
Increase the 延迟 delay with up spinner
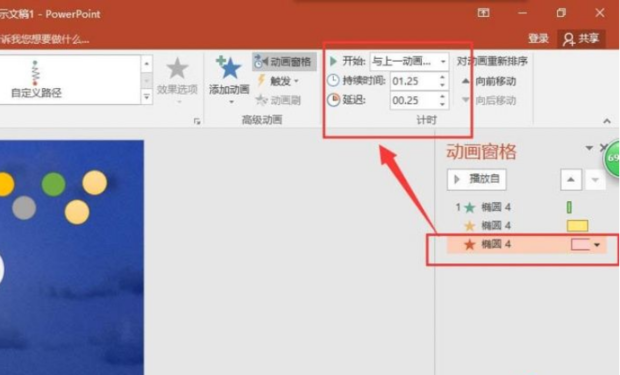click(442, 97)
